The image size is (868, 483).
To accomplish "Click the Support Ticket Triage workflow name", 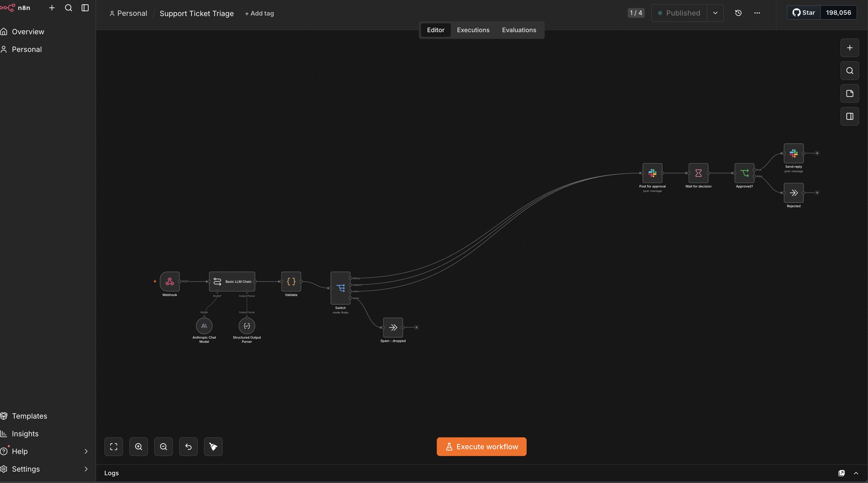I will tap(197, 14).
